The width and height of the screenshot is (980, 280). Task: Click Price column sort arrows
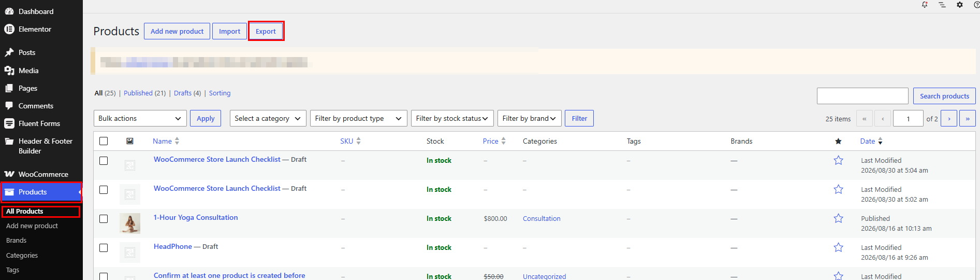(x=503, y=141)
